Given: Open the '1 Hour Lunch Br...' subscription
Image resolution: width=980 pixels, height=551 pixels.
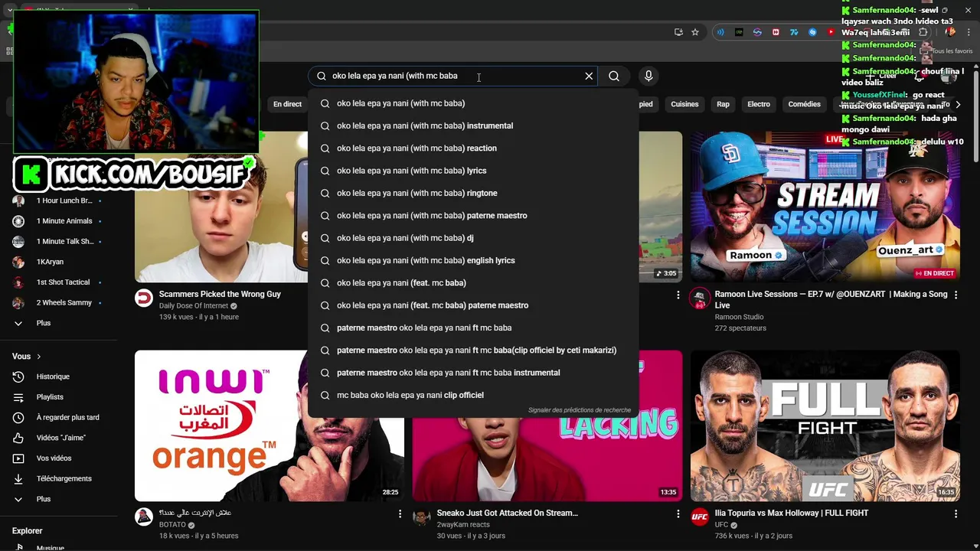Looking at the screenshot, I should 58,201.
